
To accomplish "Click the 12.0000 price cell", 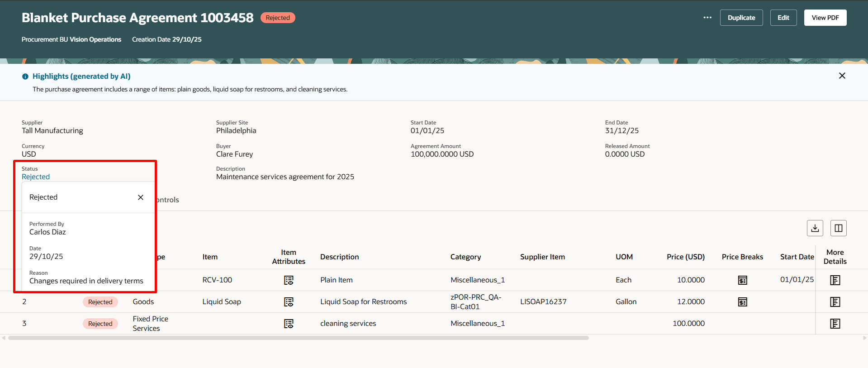I will click(691, 301).
